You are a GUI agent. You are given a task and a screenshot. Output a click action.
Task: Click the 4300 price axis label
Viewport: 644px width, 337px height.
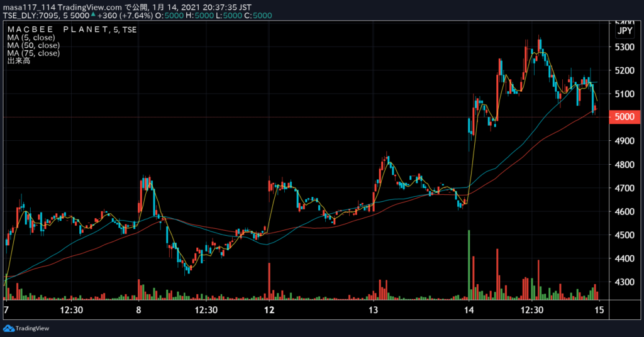[x=625, y=282]
